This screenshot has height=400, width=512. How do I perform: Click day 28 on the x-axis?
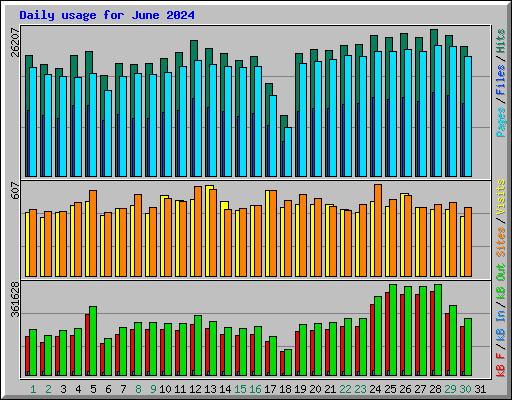click(x=435, y=389)
